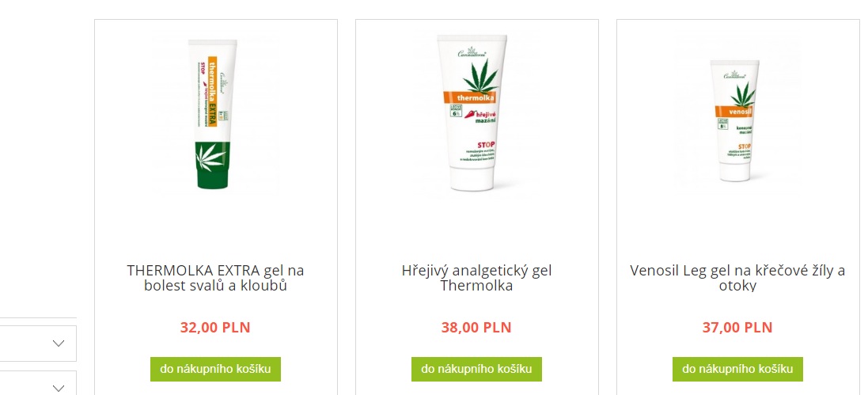Click the cannabis leaf on the Venosil tube
The image size is (868, 395).
pos(743,93)
